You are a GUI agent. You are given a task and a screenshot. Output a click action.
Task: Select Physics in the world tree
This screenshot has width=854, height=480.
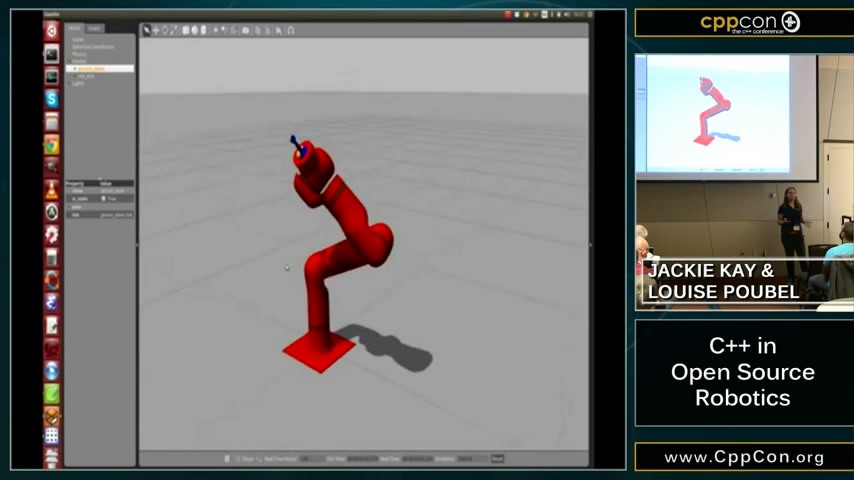click(80, 54)
